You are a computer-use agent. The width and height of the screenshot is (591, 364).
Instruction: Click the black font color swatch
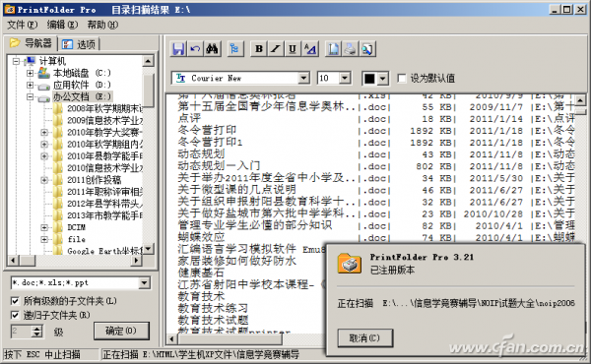(x=369, y=79)
